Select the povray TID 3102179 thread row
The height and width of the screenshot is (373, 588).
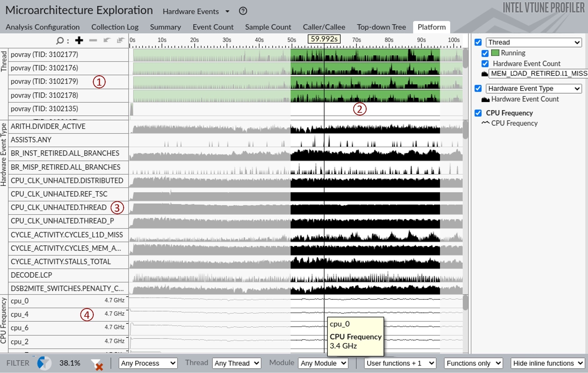pos(68,82)
